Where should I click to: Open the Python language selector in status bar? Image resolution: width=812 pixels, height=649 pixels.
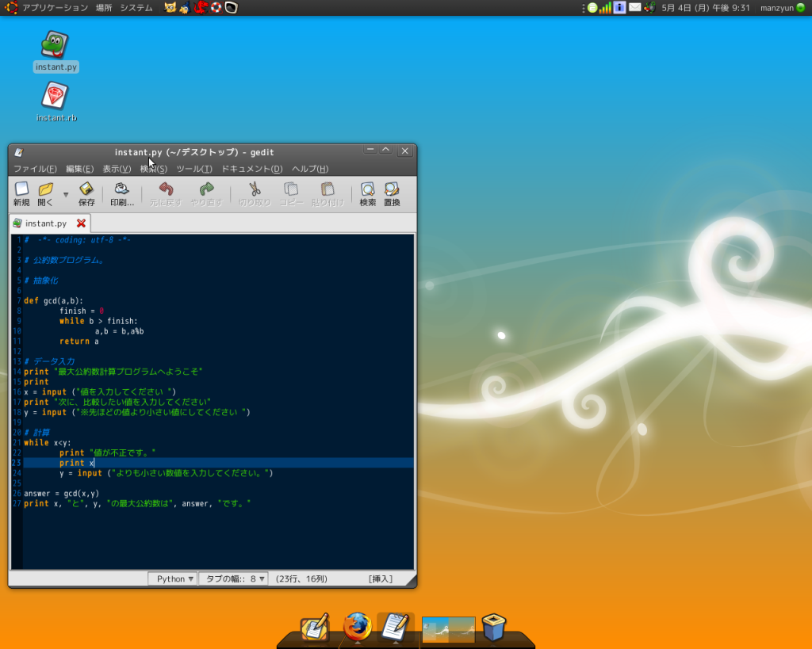click(x=172, y=579)
